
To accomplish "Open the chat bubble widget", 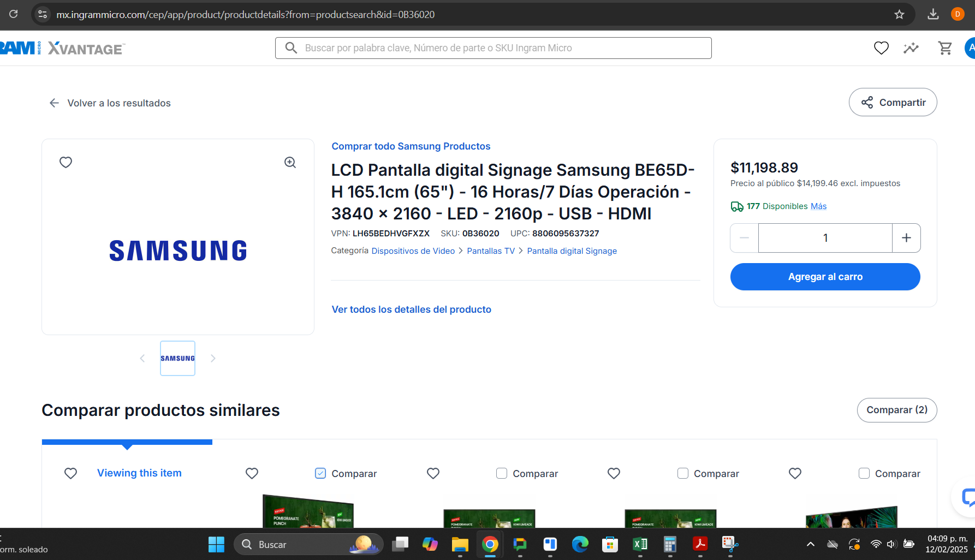I will click(966, 497).
